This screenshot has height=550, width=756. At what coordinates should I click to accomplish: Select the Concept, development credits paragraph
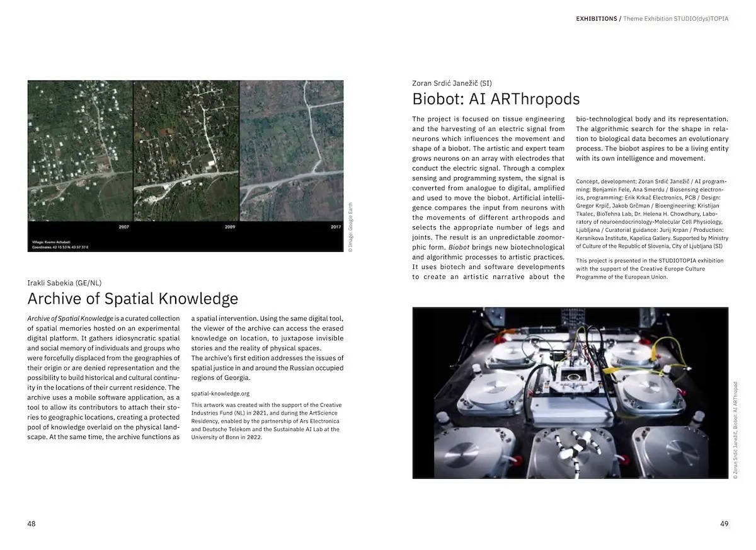652,214
